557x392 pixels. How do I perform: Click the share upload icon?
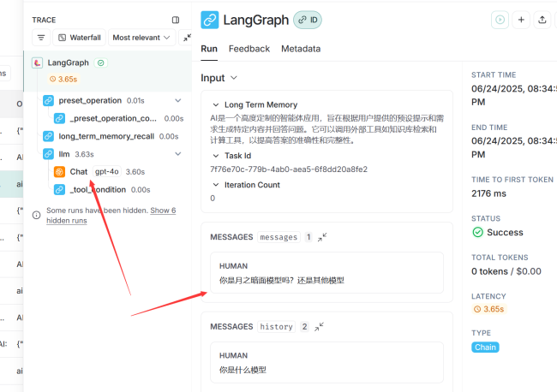(542, 20)
